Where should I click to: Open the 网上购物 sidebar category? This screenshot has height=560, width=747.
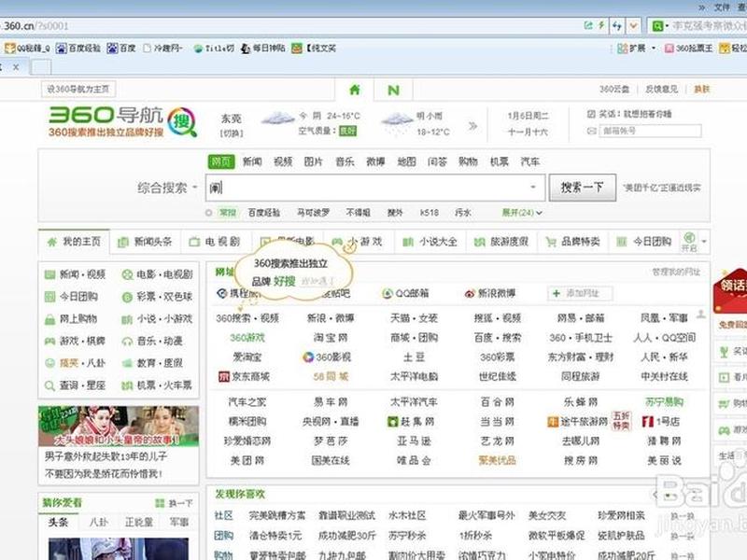[71, 319]
